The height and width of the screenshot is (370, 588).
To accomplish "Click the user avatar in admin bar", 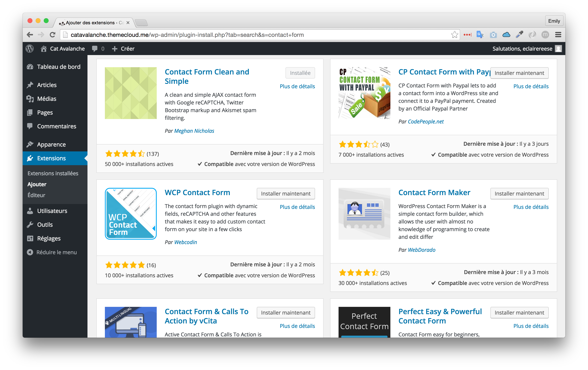I will [558, 49].
